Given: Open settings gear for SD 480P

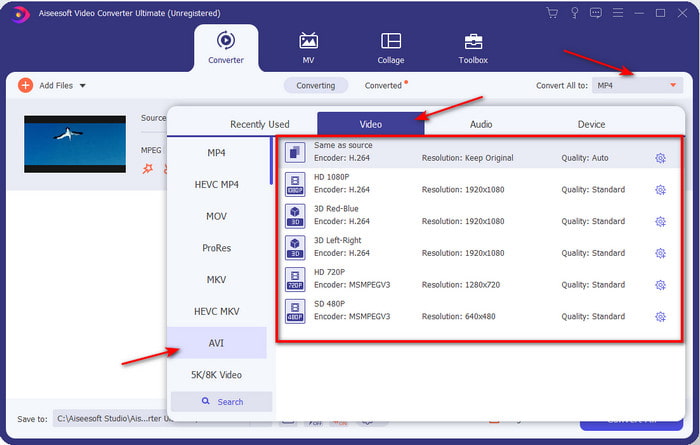Looking at the screenshot, I should tap(660, 316).
